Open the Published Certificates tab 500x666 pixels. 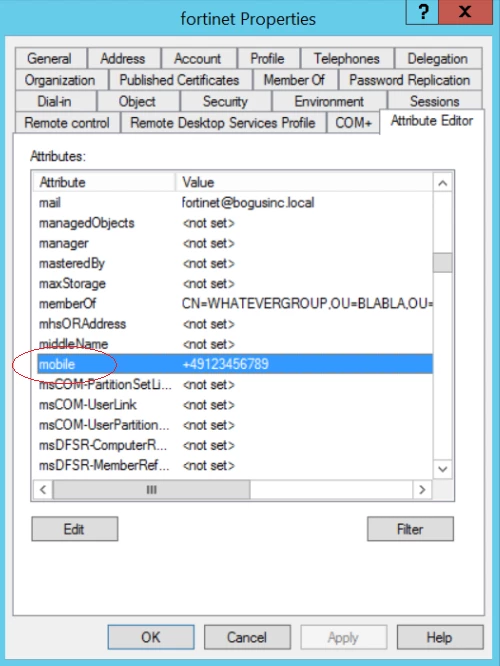[x=180, y=80]
